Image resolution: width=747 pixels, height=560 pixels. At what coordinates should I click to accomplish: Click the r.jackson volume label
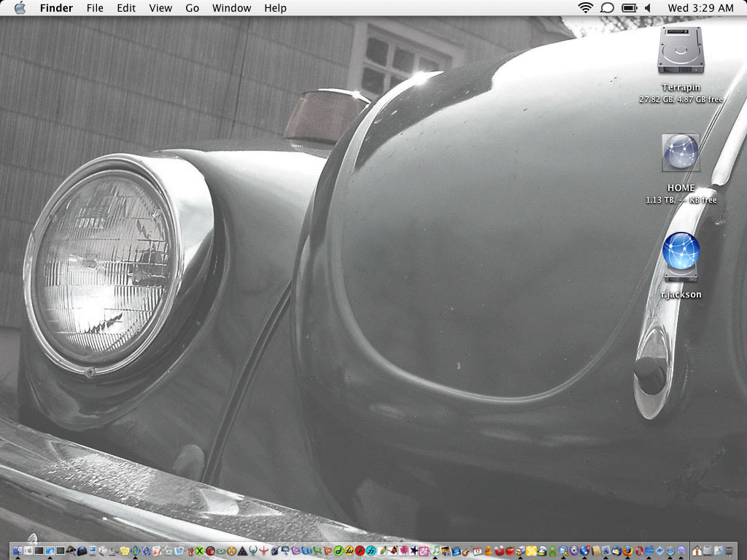click(681, 295)
